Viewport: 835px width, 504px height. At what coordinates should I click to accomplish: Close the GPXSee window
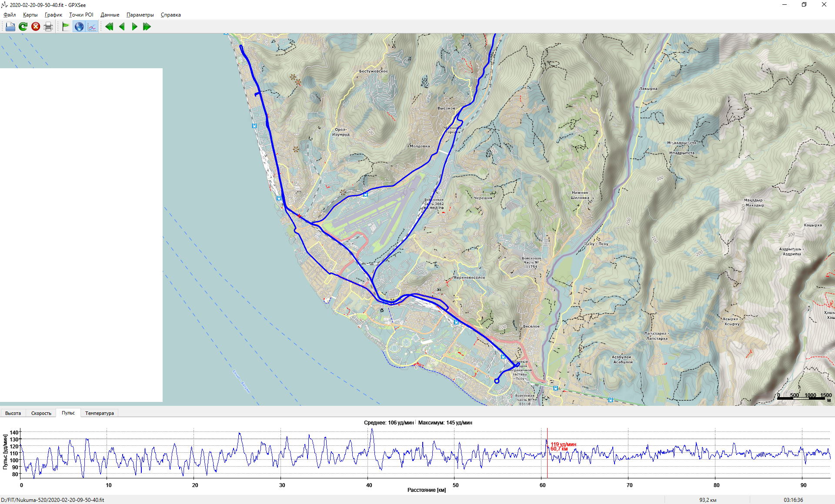point(824,5)
